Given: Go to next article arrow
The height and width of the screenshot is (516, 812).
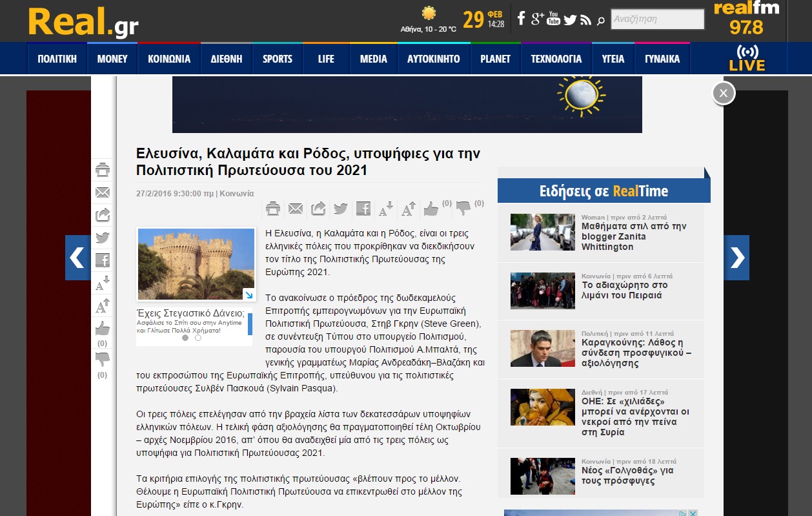Looking at the screenshot, I should (x=736, y=258).
